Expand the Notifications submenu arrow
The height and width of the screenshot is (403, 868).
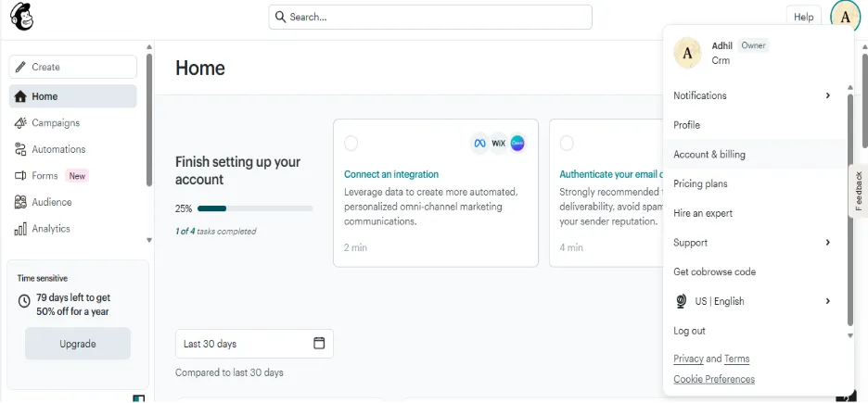click(x=828, y=95)
